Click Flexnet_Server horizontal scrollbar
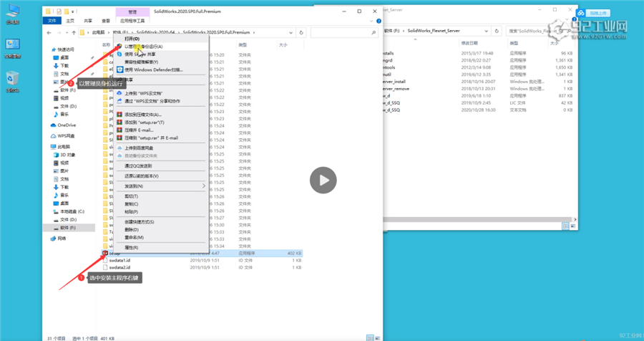 pyautogui.click(x=477, y=220)
